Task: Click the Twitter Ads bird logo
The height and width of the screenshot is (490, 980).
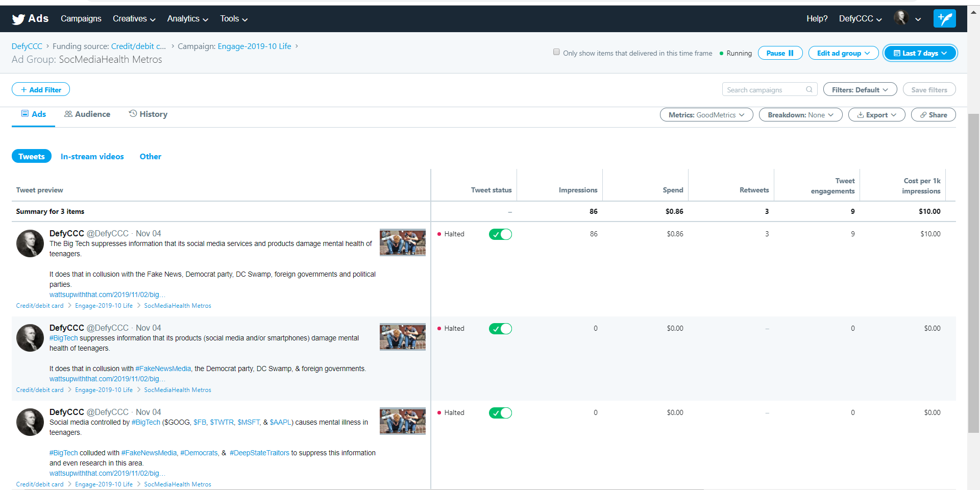Action: click(x=18, y=19)
